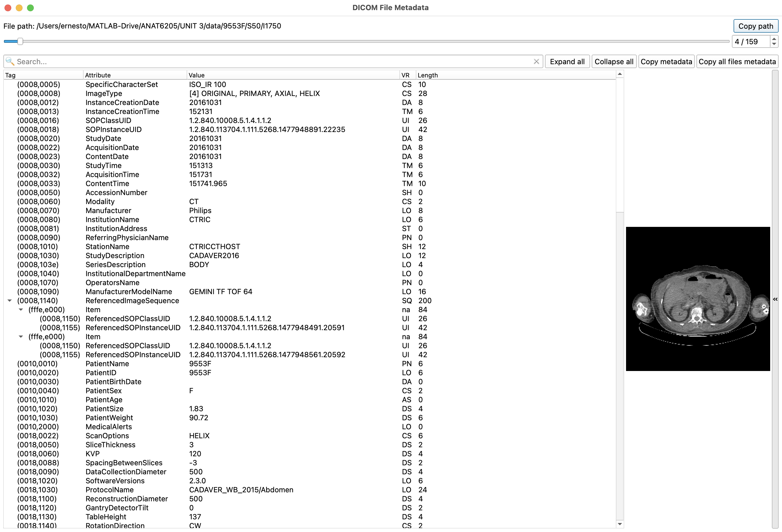Click the Copy metadata button
The width and height of the screenshot is (782, 532).
pos(666,62)
